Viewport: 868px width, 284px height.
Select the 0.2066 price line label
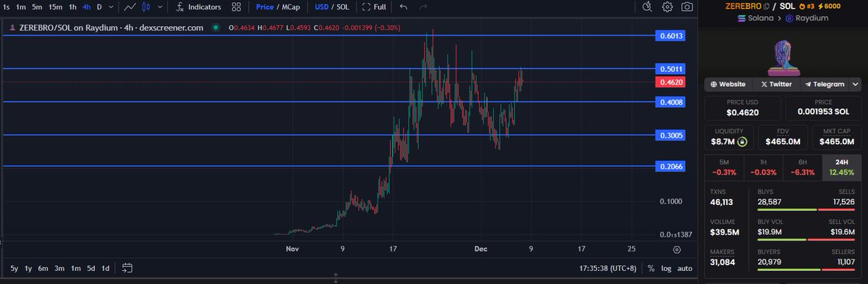[x=671, y=167]
